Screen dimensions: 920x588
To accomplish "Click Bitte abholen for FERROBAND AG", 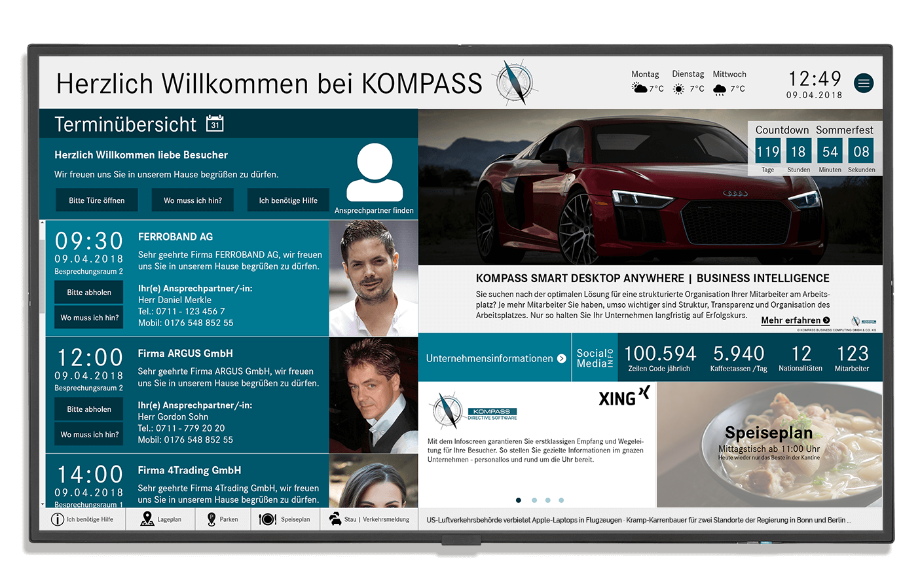I will [89, 293].
